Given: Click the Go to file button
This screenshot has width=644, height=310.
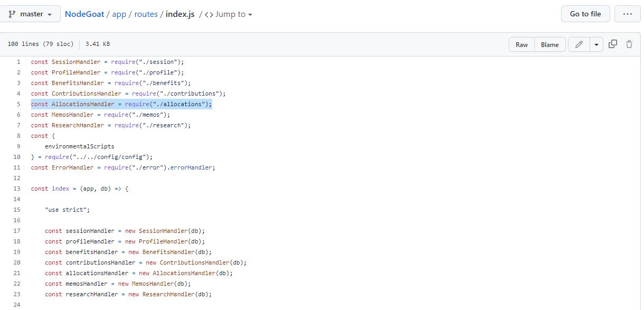Looking at the screenshot, I should click(585, 14).
